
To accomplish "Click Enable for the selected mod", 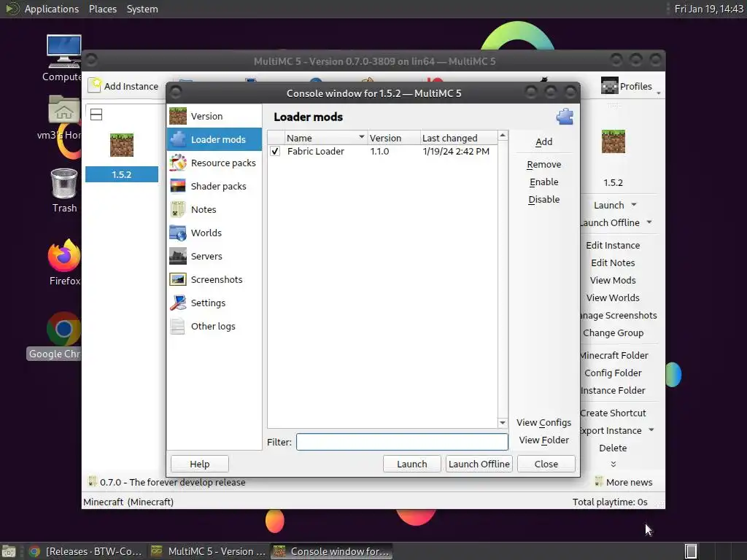I will tap(543, 182).
